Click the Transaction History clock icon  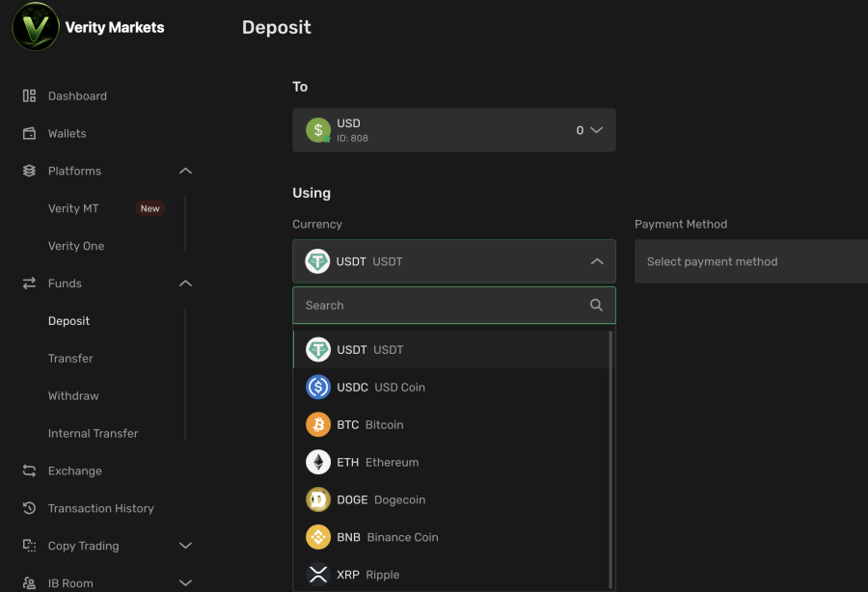click(x=29, y=508)
